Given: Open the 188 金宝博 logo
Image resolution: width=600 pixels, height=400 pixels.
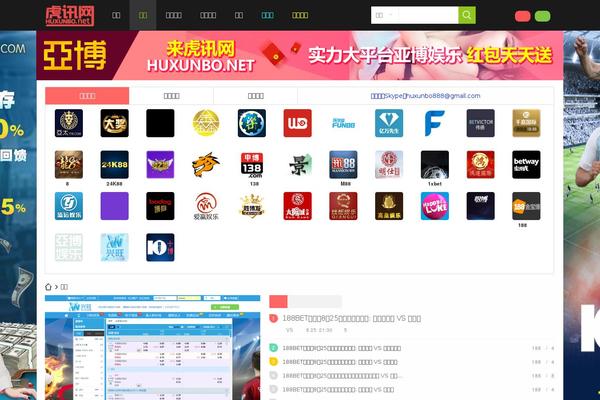Looking at the screenshot, I should pos(526,206).
